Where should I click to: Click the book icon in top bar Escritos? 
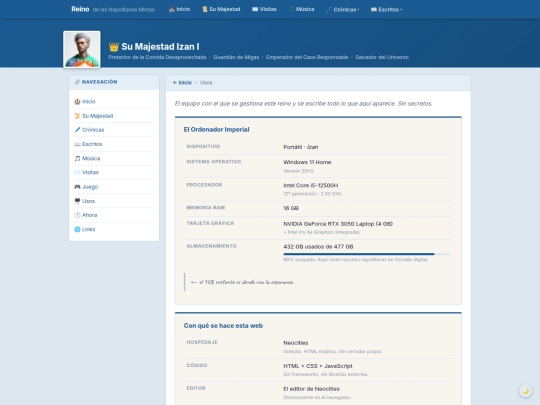(374, 10)
